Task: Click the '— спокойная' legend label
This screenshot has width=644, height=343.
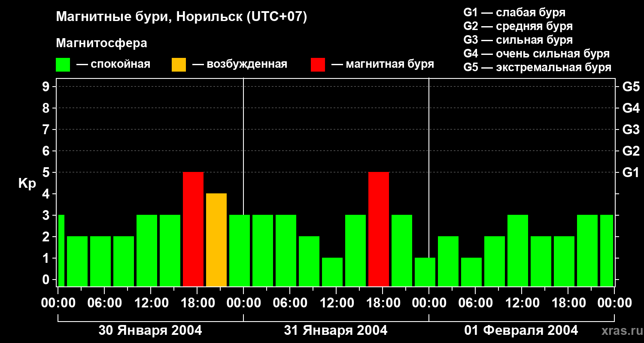Action: pyautogui.click(x=113, y=64)
